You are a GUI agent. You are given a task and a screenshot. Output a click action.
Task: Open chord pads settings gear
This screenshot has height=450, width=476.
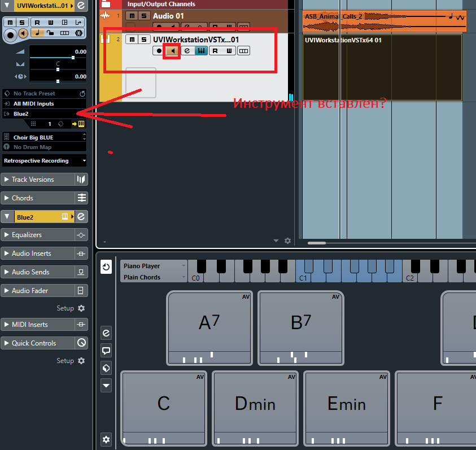tap(106, 439)
